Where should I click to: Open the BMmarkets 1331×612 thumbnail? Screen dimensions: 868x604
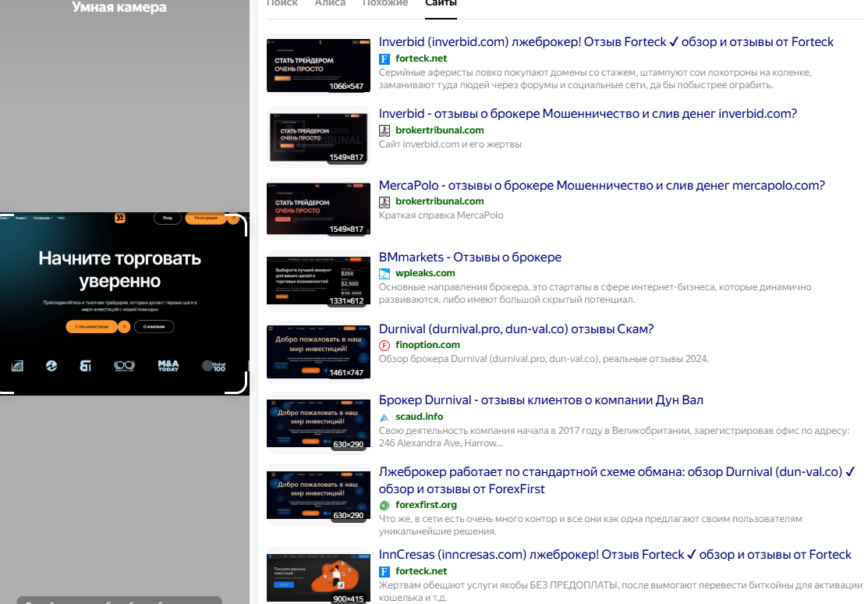(318, 280)
